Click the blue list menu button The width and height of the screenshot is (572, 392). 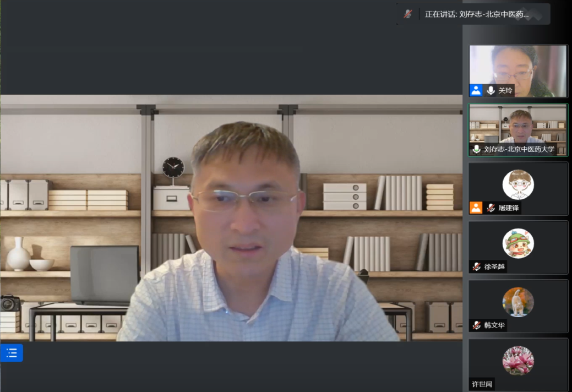[12, 353]
